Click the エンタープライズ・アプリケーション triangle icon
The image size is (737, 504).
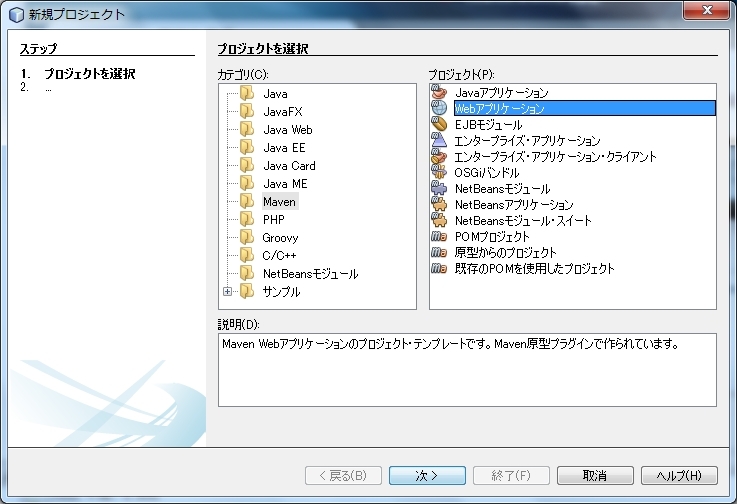439,140
